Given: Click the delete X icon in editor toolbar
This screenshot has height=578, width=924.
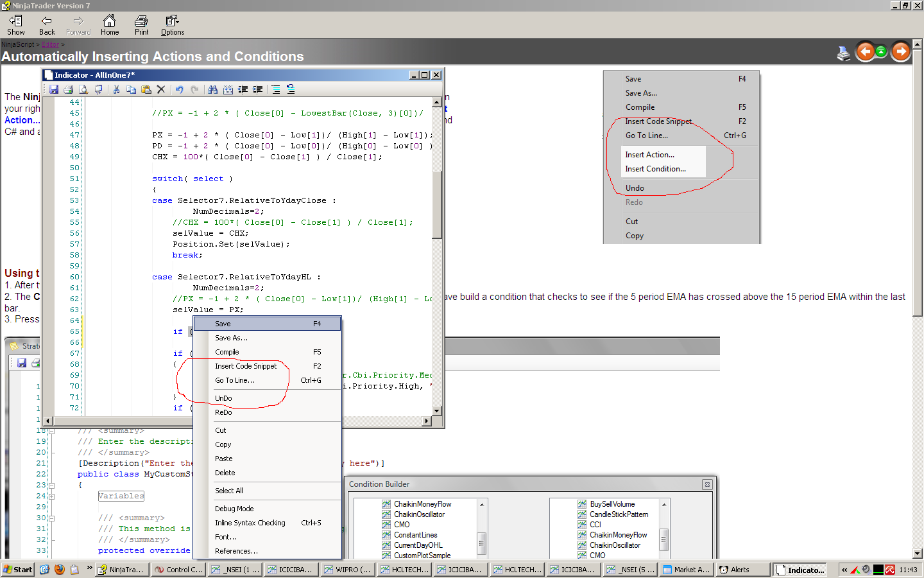Looking at the screenshot, I should 161,90.
